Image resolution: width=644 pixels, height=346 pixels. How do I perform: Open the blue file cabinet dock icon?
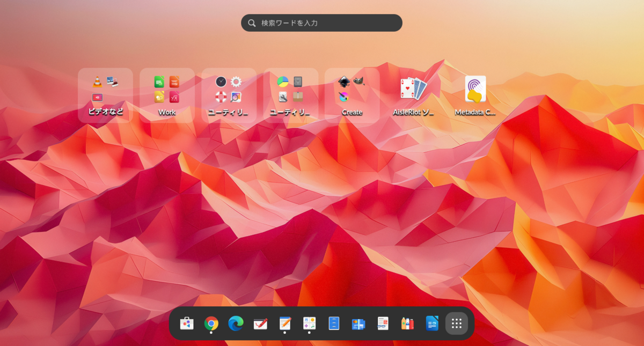tap(334, 323)
